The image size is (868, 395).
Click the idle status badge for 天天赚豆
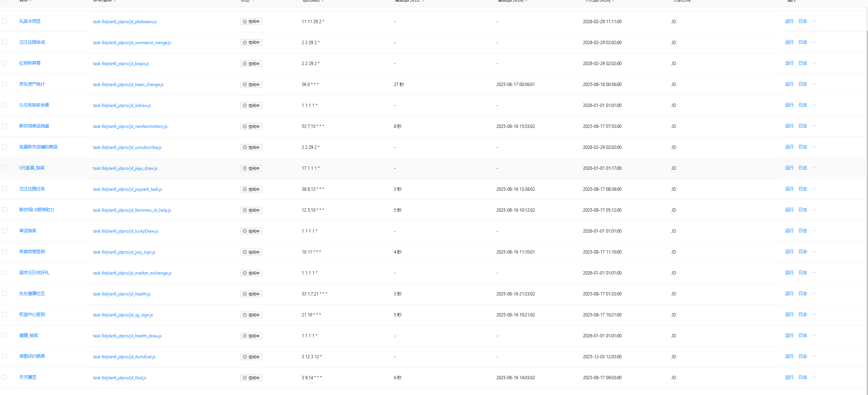[x=251, y=378]
